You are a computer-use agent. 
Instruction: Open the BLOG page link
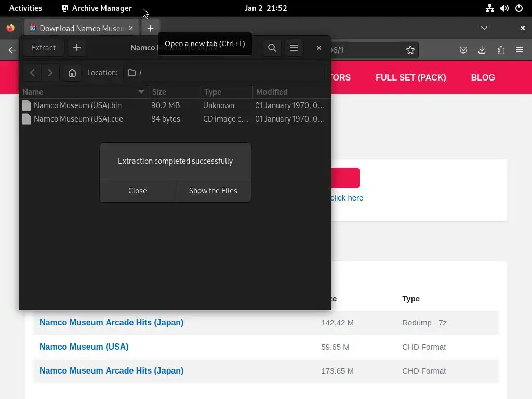coord(483,77)
